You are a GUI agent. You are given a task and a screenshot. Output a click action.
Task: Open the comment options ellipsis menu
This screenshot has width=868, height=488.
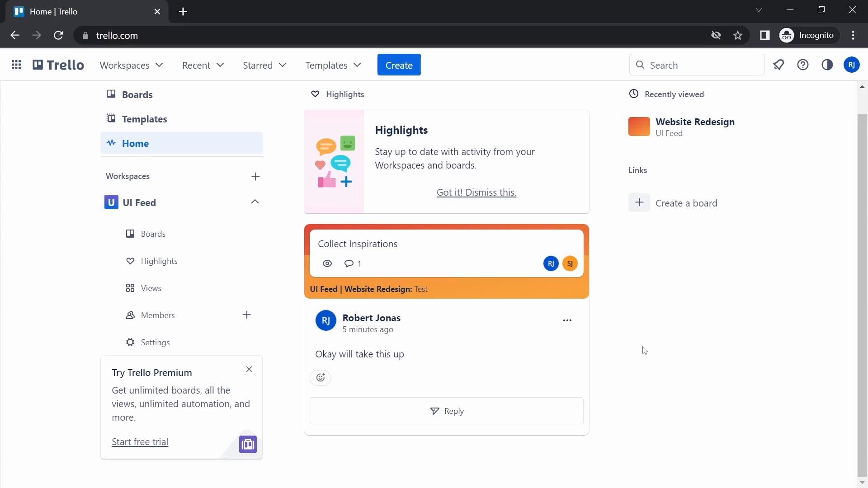click(567, 320)
